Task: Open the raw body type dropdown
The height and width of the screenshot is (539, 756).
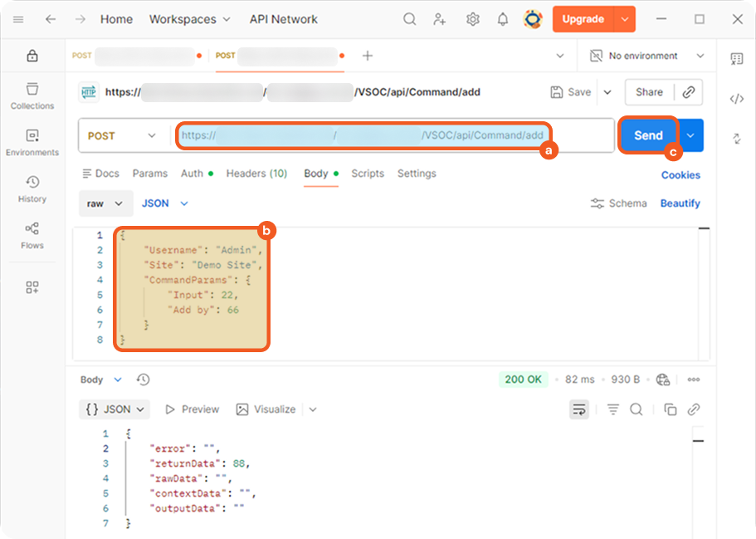Action: coord(105,203)
